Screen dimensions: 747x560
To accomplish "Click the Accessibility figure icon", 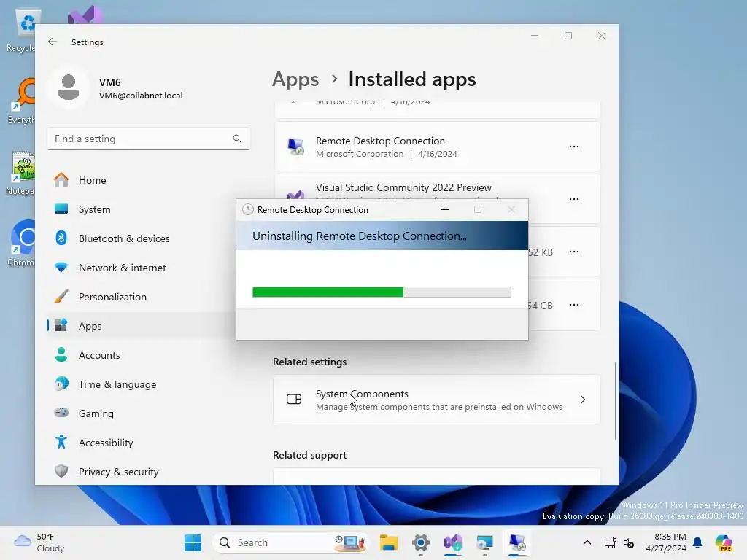I will point(61,443).
